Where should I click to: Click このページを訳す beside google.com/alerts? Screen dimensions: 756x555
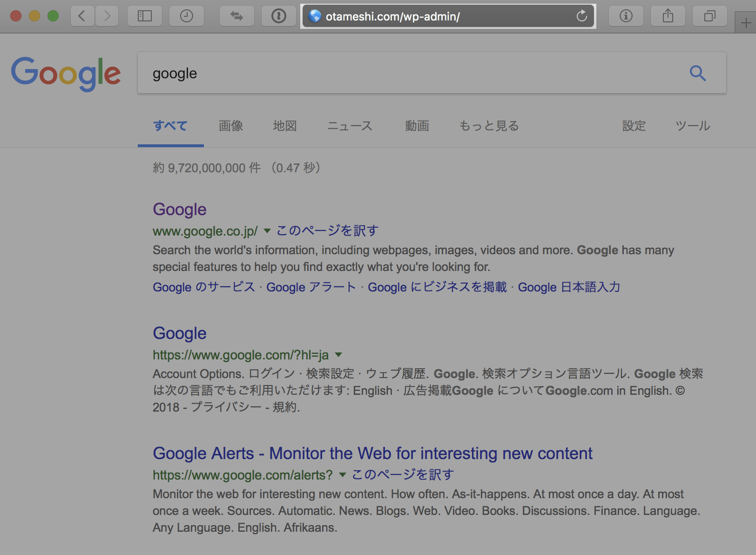[403, 474]
